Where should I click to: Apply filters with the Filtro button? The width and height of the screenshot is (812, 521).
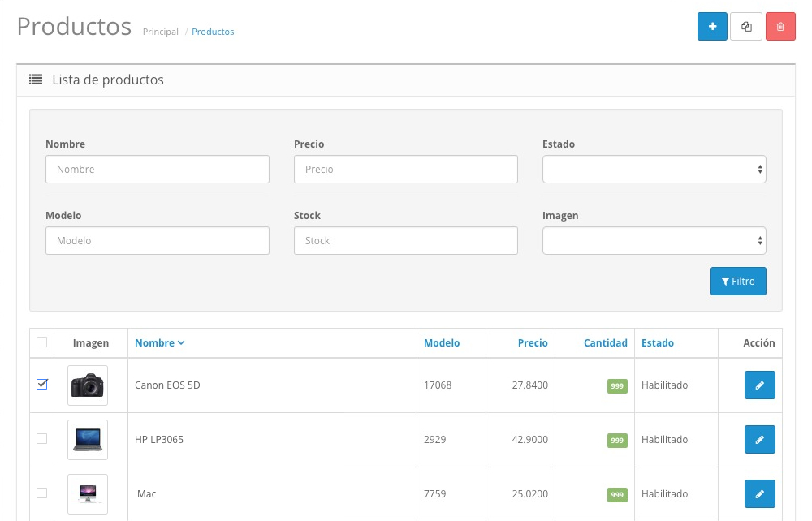tap(737, 282)
